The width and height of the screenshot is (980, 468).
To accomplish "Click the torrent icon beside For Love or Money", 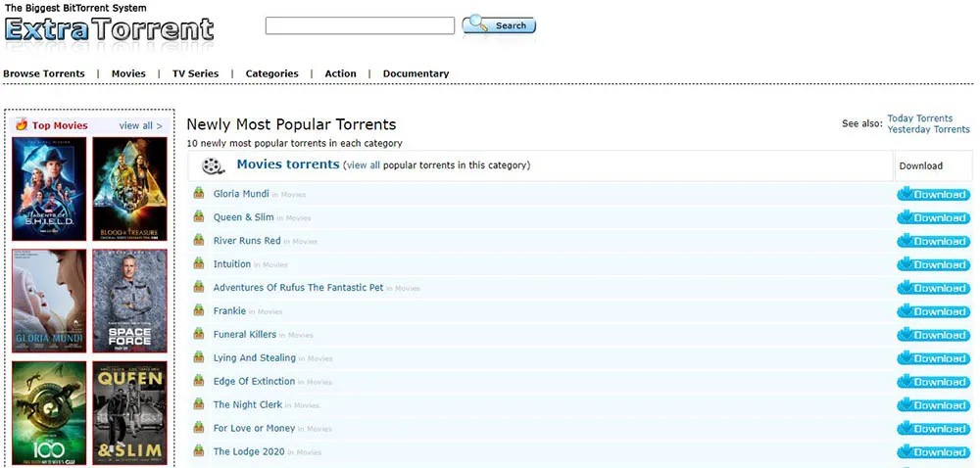I will click(x=199, y=427).
